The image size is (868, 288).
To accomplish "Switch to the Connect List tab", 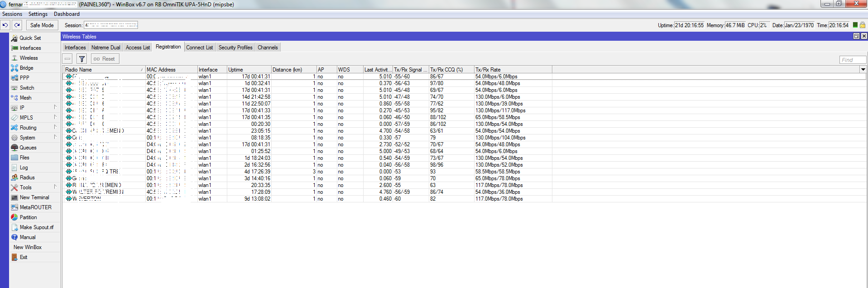I will 200,48.
